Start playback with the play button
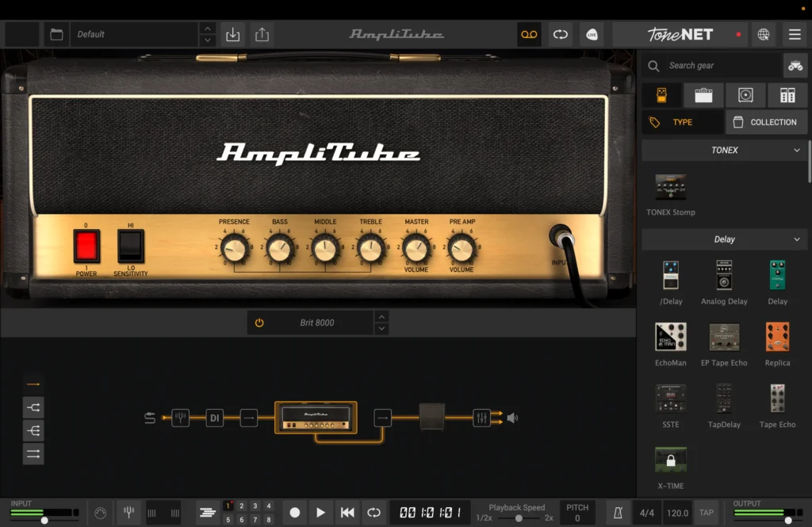The image size is (812, 527). coord(320,513)
